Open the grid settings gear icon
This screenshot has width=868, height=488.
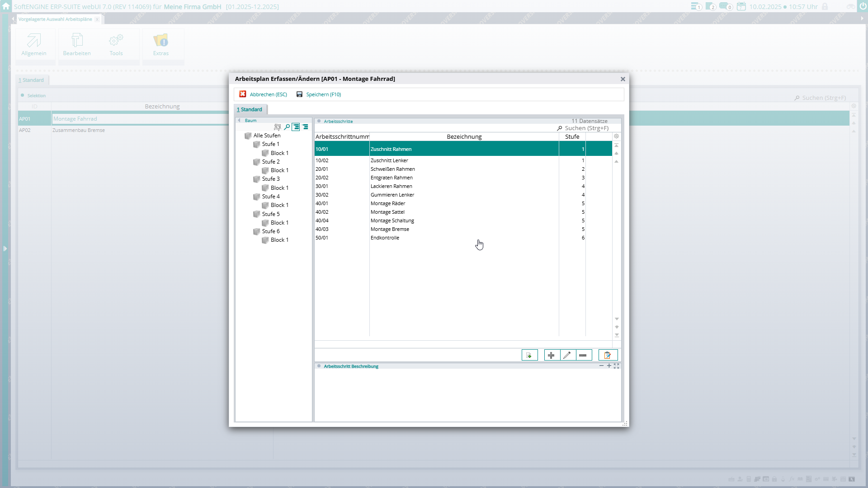[x=616, y=136]
